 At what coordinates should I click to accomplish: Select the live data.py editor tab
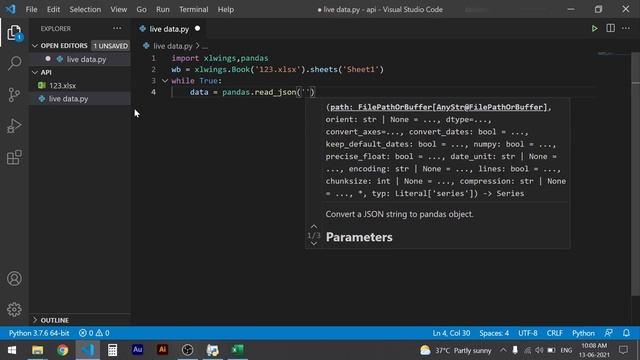169,29
